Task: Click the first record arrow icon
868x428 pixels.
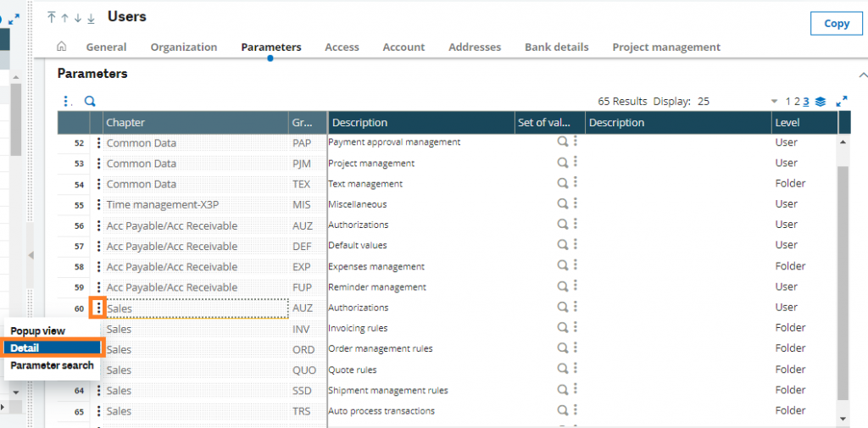Action: coord(52,18)
